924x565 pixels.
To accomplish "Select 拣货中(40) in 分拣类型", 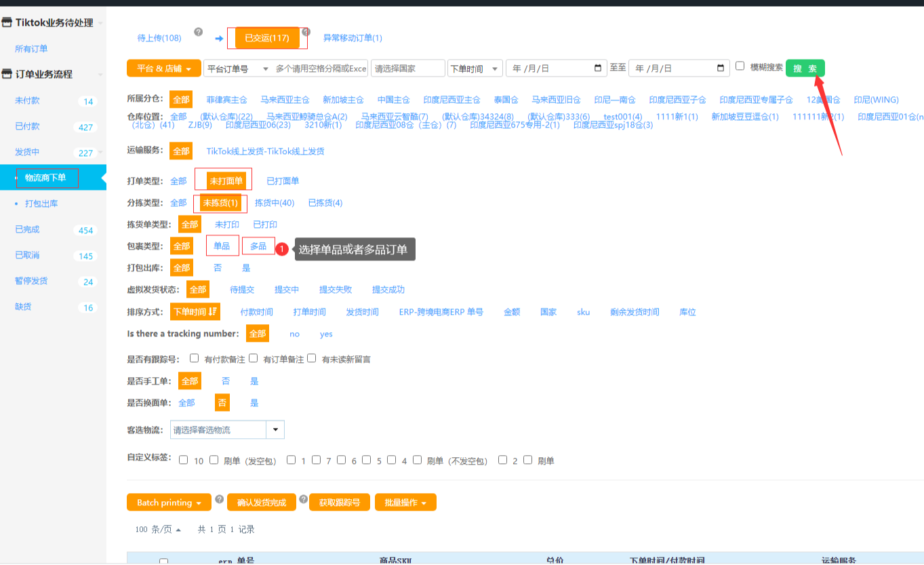I will (275, 203).
